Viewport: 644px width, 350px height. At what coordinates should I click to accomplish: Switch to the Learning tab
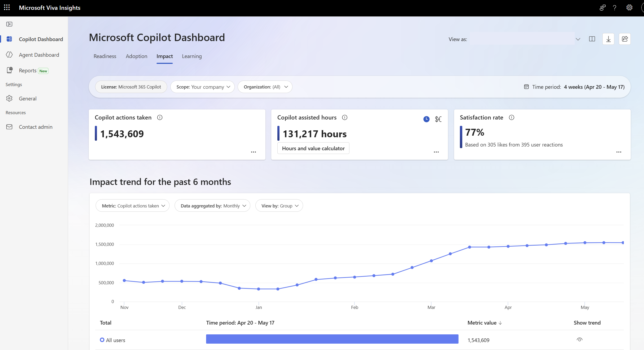[192, 56]
